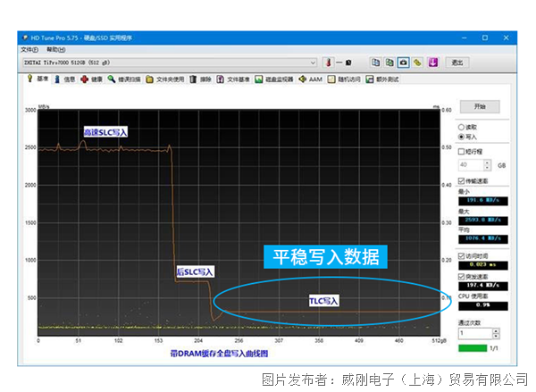Open the 信息 (Info) tab
Viewport: 536px width, 392px height.
(65, 79)
